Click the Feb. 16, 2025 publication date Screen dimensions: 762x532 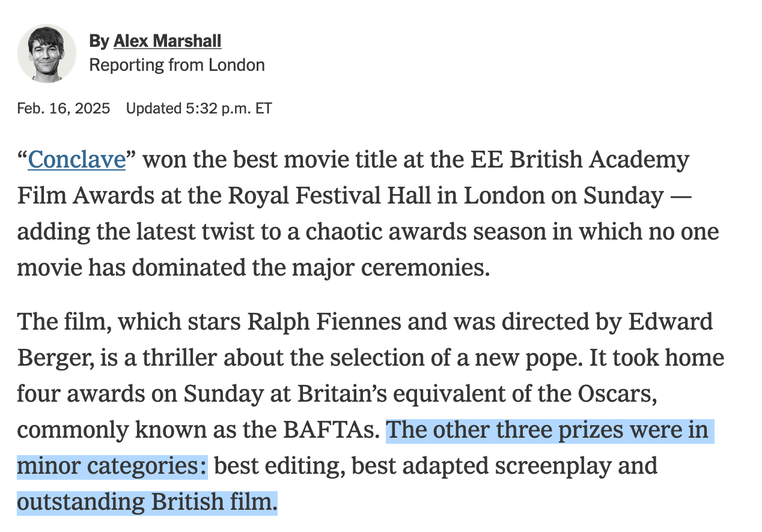pyautogui.click(x=64, y=109)
